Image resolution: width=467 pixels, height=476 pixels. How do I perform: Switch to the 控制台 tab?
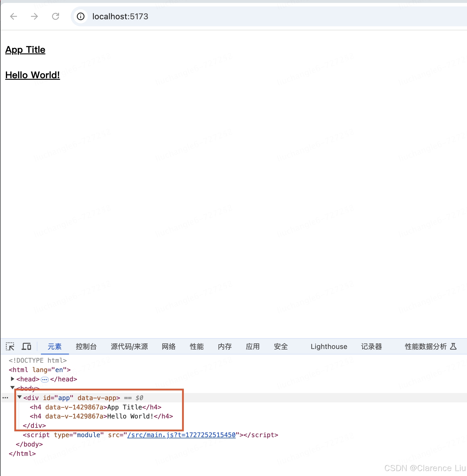click(x=86, y=346)
